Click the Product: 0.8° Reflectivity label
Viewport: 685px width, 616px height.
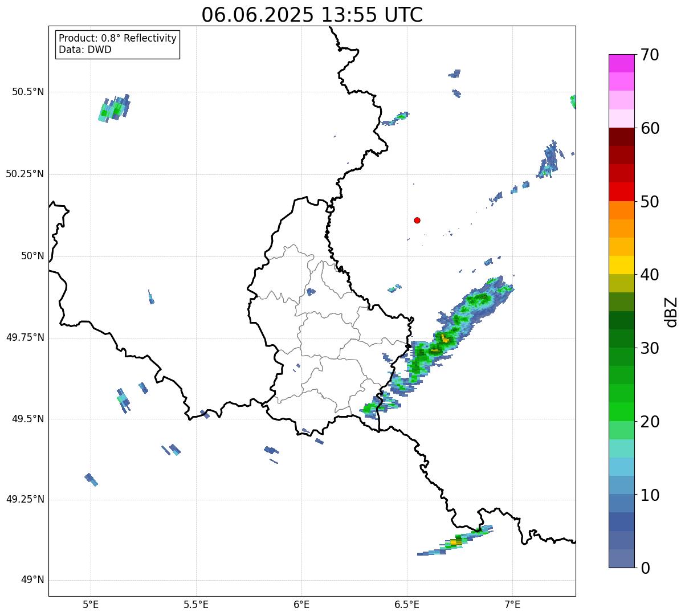pyautogui.click(x=118, y=38)
